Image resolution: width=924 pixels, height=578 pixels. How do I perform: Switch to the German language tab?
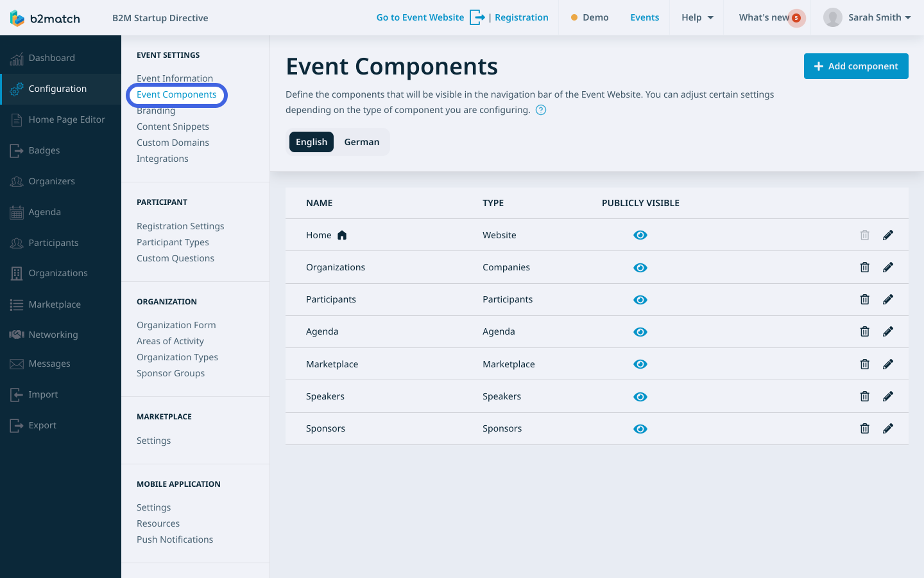(361, 141)
